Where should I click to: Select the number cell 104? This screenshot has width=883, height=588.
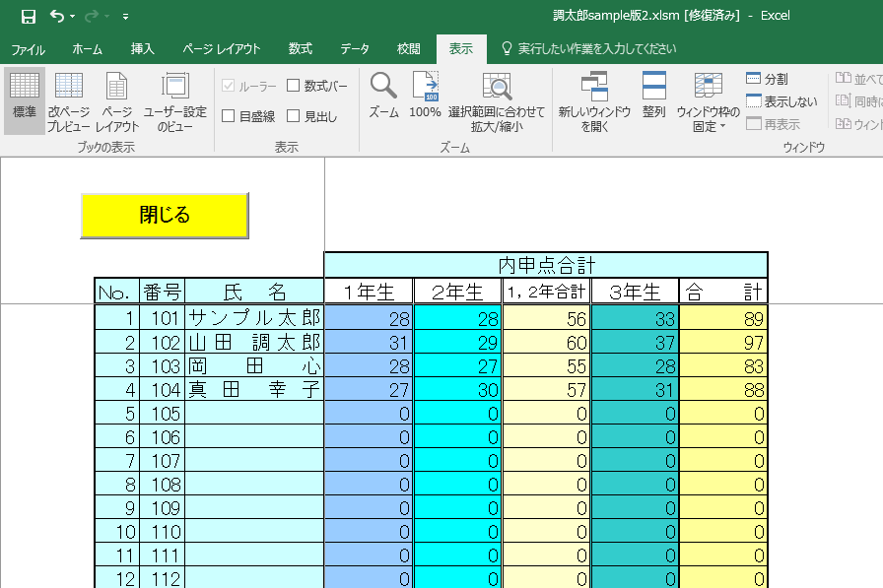pos(163,389)
